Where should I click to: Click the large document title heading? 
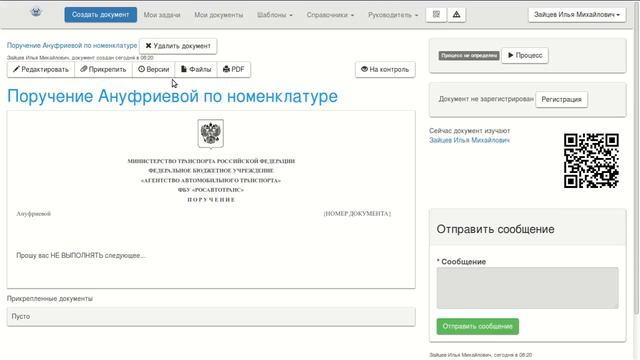(172, 96)
